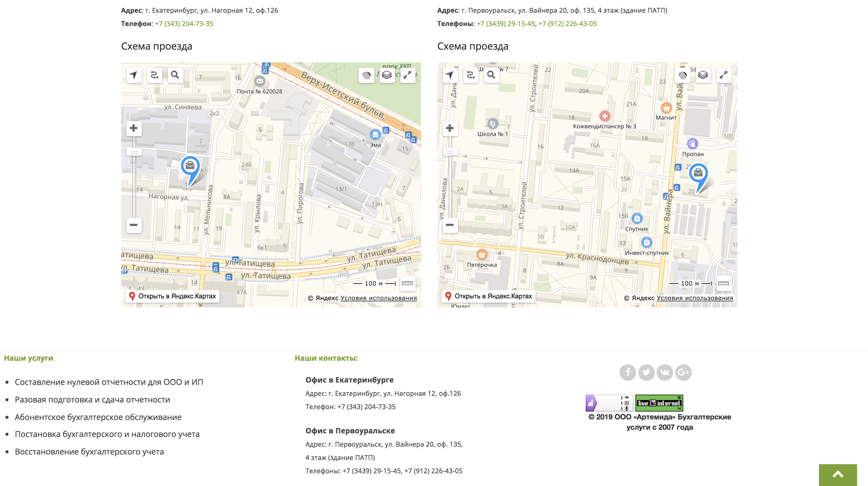
Task: Open layers selector on Ekaterinburg map
Action: pos(387,75)
